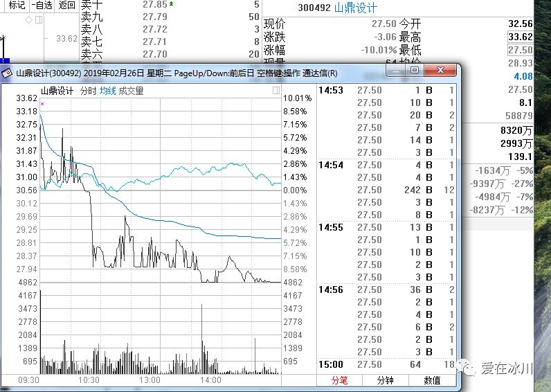Click the 14:00 time axis label

(x=211, y=380)
